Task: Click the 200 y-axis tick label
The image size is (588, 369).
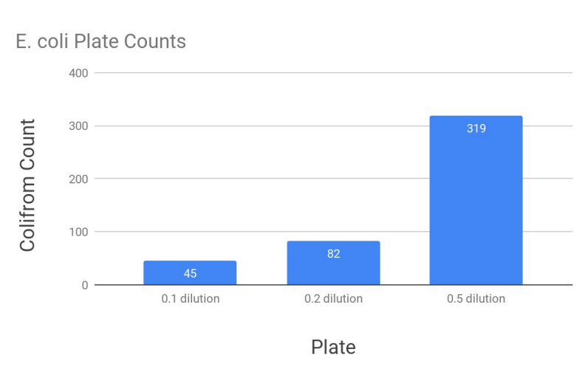Action: point(78,179)
